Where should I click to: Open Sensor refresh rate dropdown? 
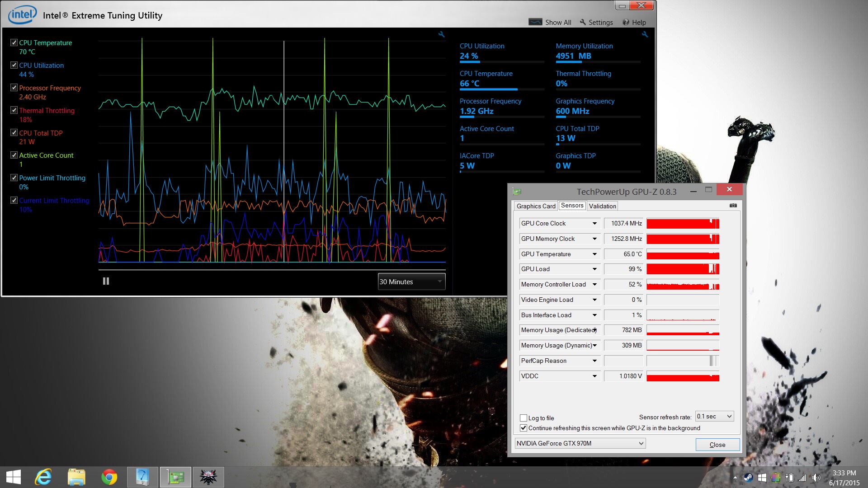714,416
